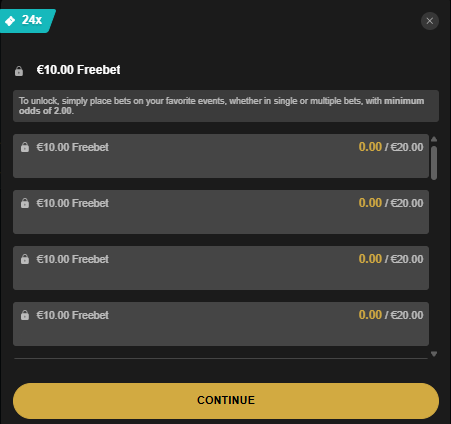
Task: Click the scroll down arrow of freebet list
Action: [x=434, y=354]
